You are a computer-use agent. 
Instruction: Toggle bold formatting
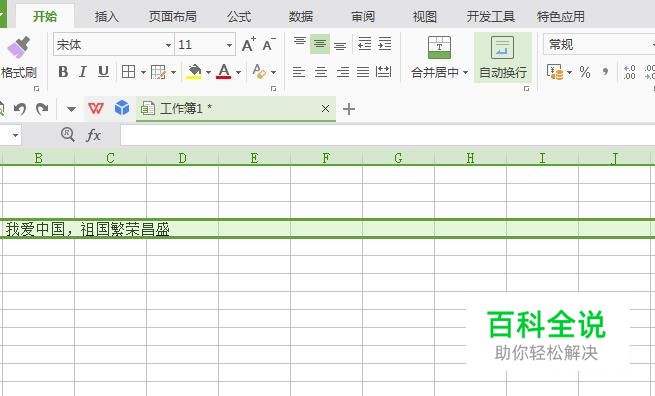point(63,72)
